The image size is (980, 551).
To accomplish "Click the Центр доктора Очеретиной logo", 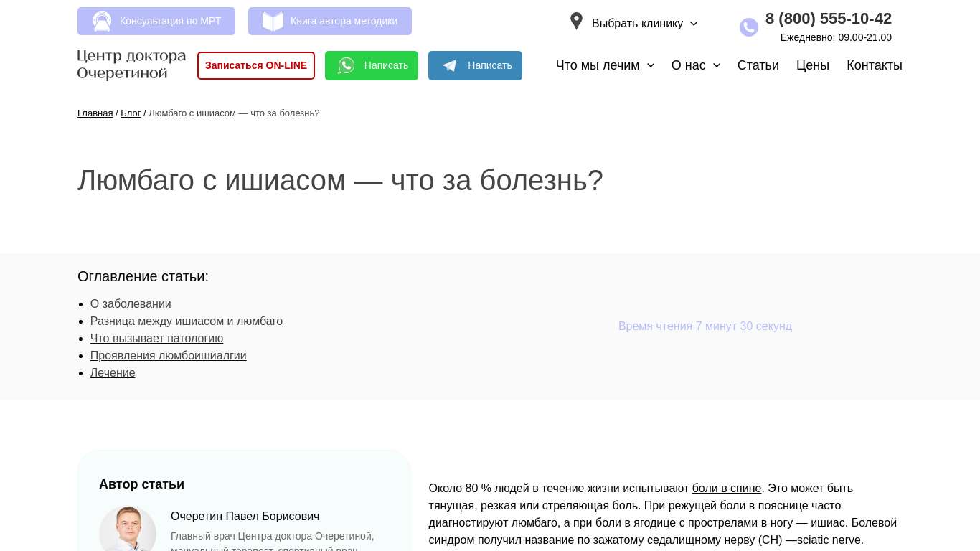I will point(131,65).
